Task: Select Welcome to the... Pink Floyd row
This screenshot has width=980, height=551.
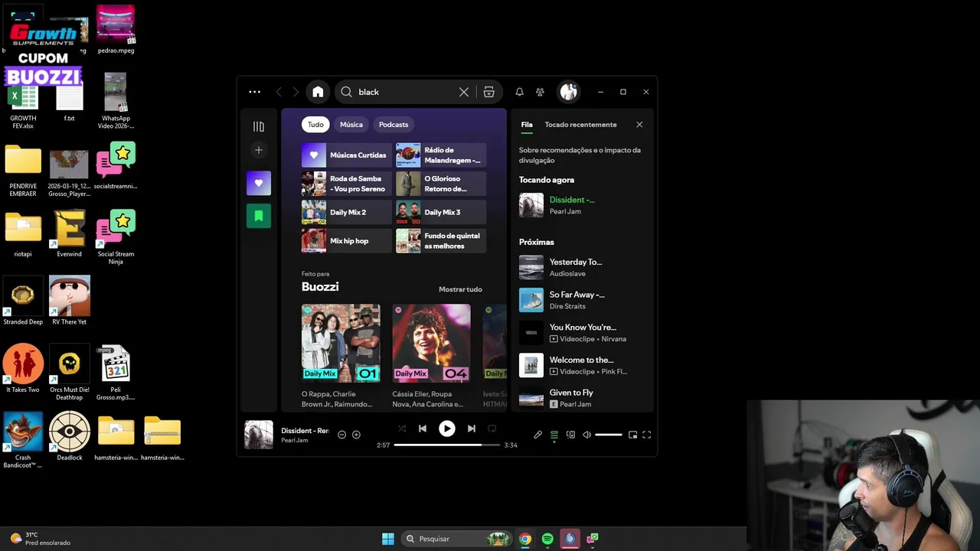Action: [x=582, y=365]
